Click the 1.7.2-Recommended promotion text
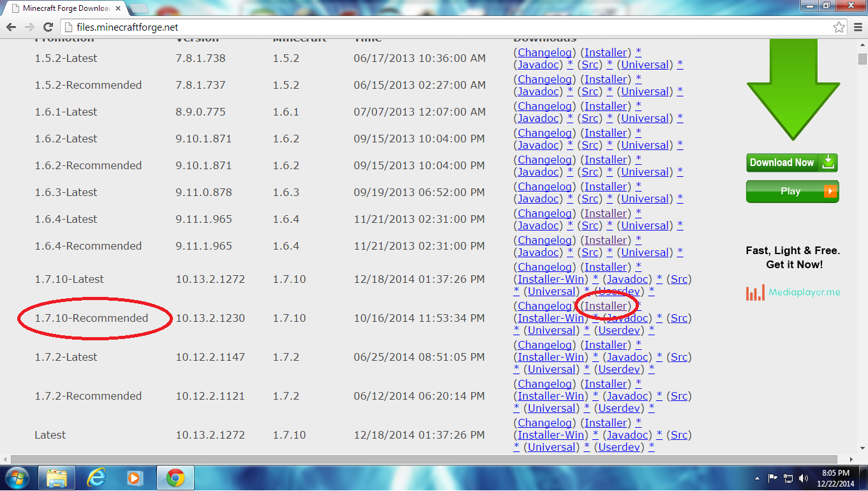This screenshot has width=868, height=491. coord(88,396)
